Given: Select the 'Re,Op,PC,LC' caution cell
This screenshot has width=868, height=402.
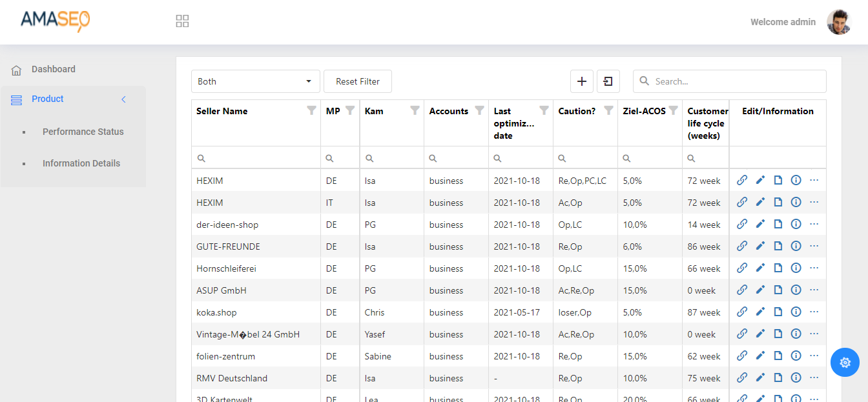Looking at the screenshot, I should (586, 181).
